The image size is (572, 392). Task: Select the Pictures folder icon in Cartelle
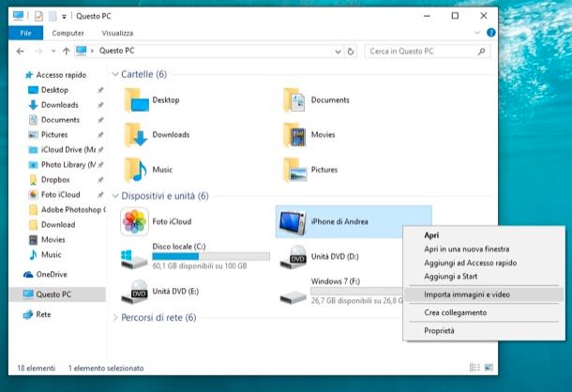click(294, 170)
